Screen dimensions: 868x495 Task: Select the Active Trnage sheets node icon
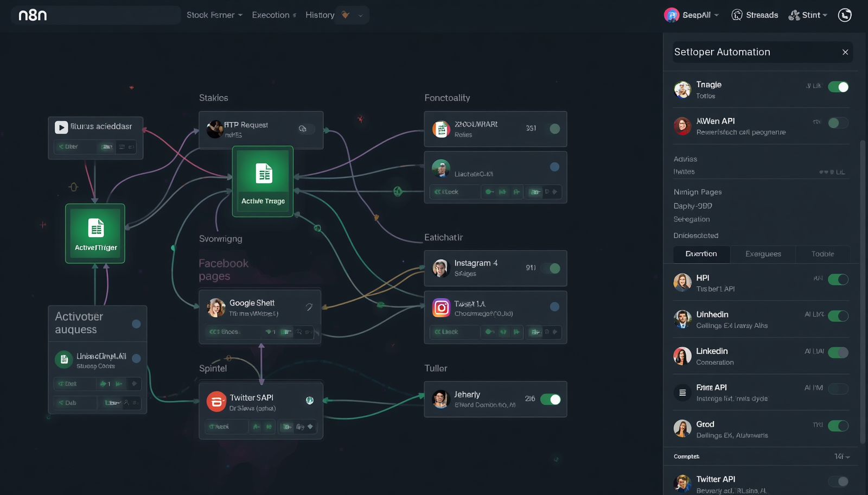click(264, 174)
